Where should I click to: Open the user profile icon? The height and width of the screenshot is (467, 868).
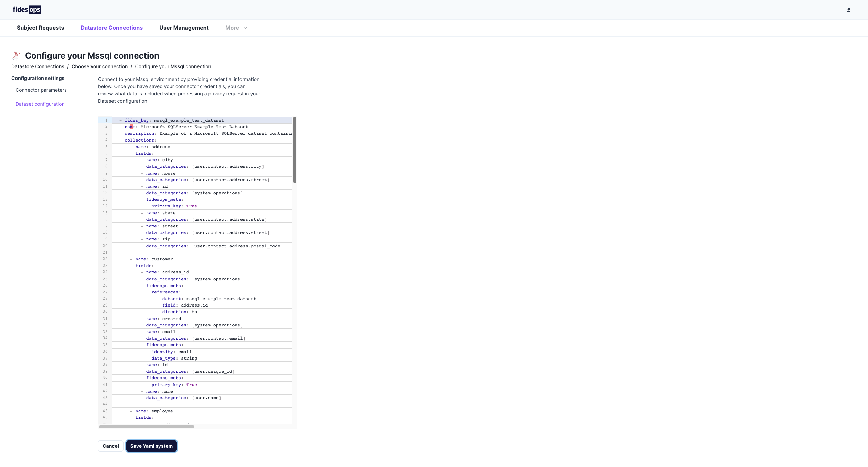pyautogui.click(x=848, y=10)
